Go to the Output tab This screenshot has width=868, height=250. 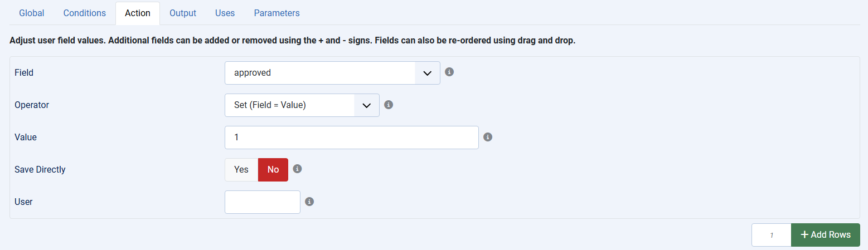[183, 13]
